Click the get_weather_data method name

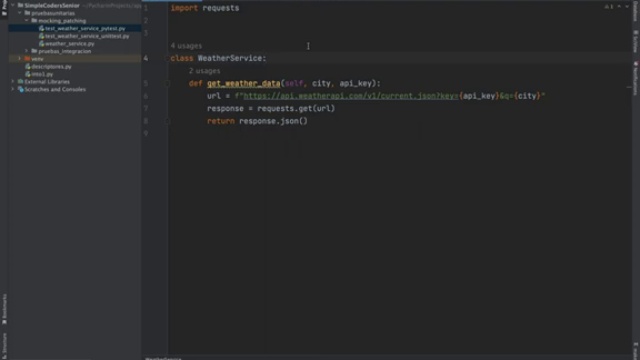tap(244, 83)
